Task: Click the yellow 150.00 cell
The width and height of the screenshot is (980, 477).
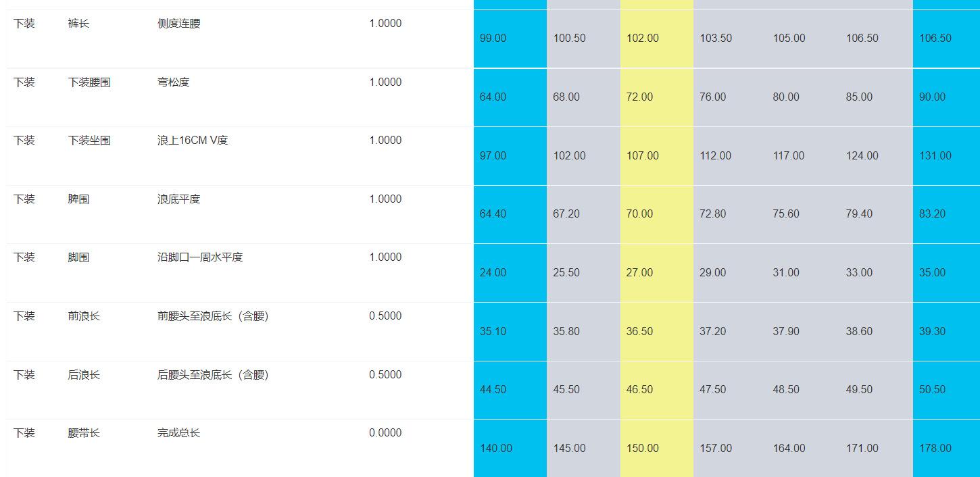Action: point(642,449)
